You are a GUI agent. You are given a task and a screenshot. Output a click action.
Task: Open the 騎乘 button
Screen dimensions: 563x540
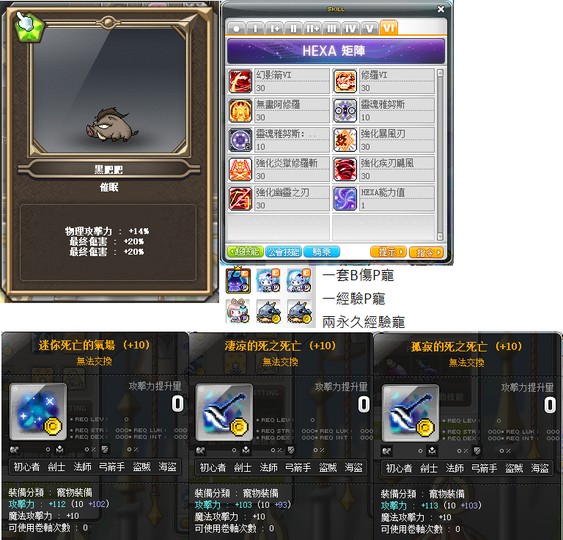[322, 252]
